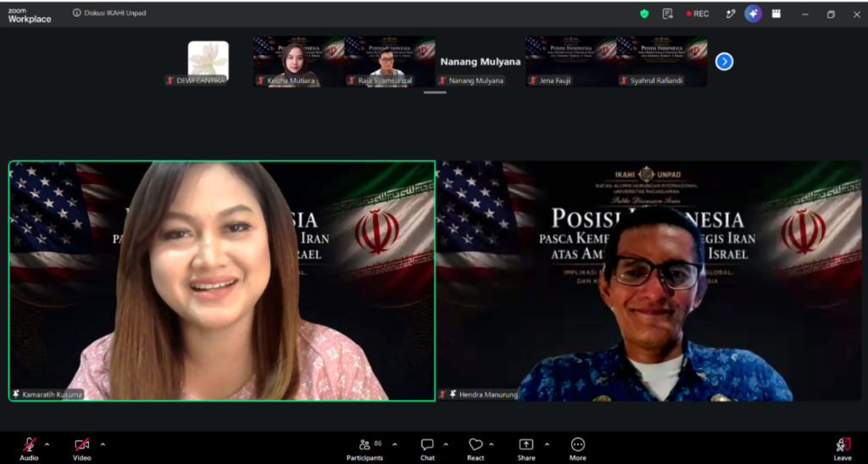Open the AI Companion sparkle icon
The height and width of the screenshot is (464, 868).
pos(753,14)
